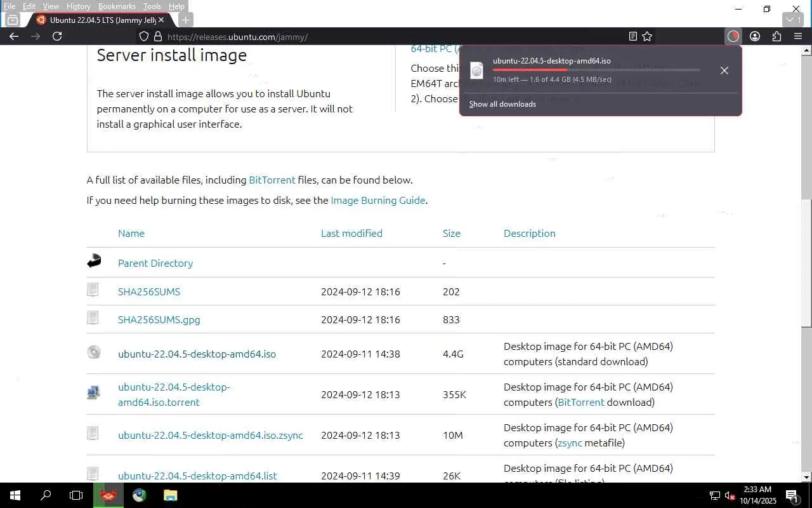Open Firefox View at the tab strip's left

click(x=12, y=20)
